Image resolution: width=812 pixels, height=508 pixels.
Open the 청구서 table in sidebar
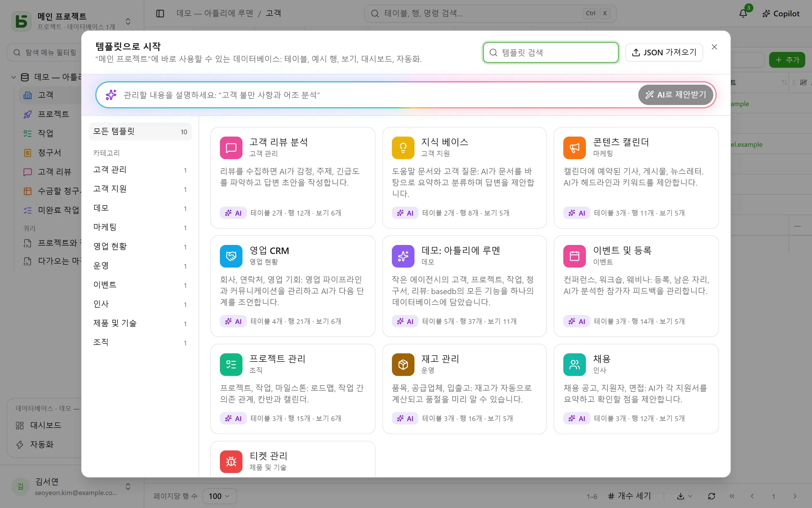pos(49,152)
